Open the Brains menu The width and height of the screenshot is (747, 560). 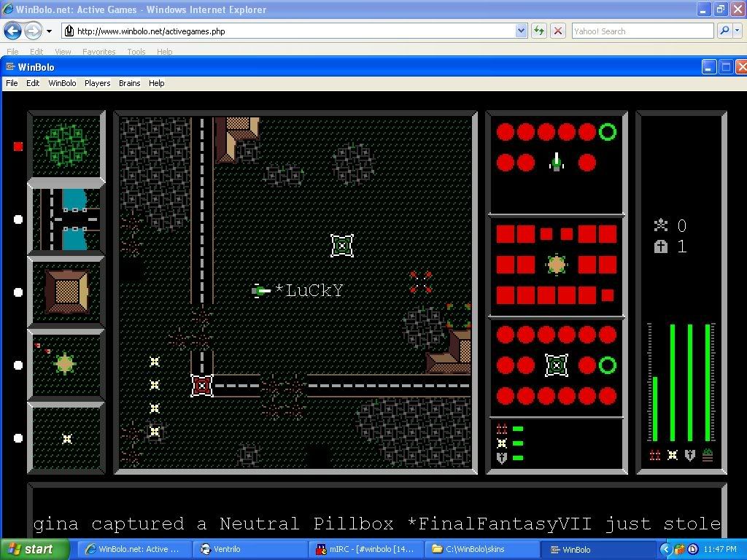tap(129, 83)
